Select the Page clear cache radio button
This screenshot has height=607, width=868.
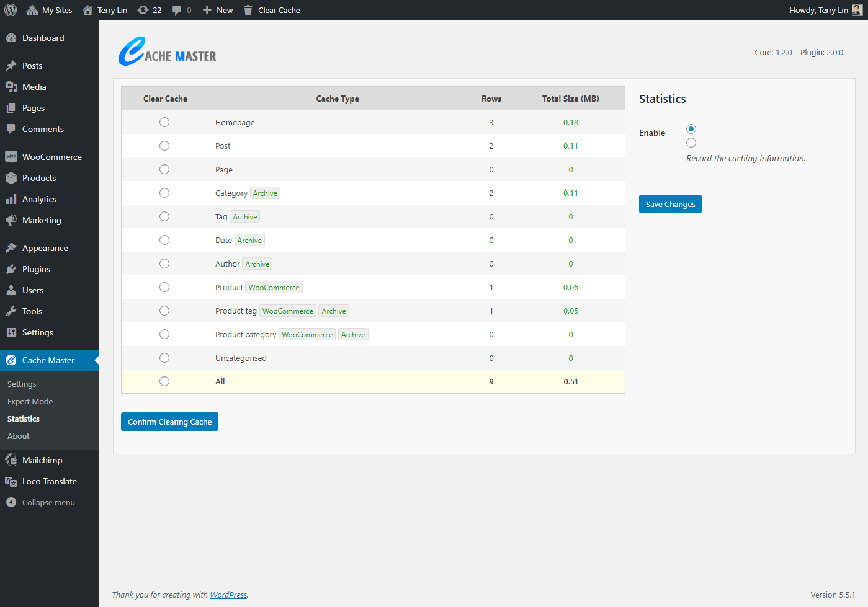point(164,169)
